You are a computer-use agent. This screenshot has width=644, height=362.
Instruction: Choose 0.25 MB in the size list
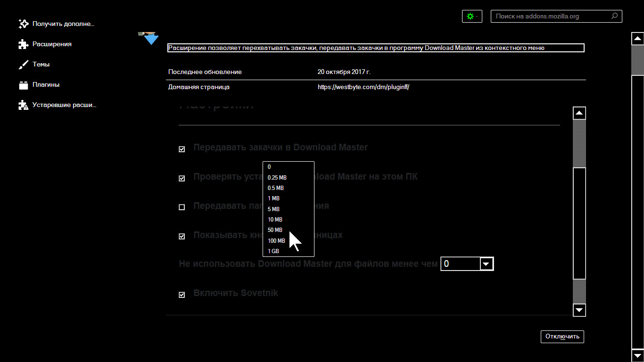click(x=289, y=178)
